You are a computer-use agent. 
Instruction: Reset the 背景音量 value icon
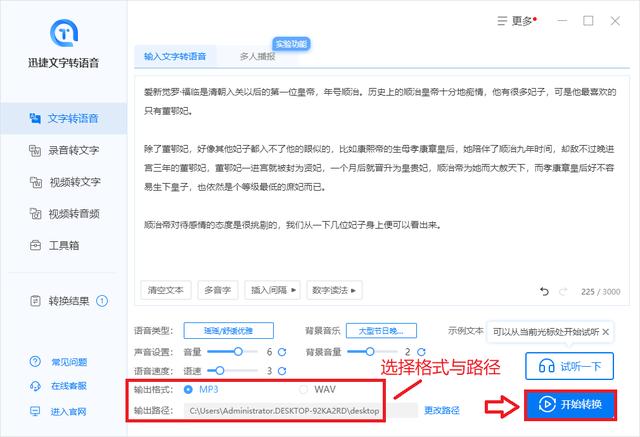coord(421,352)
